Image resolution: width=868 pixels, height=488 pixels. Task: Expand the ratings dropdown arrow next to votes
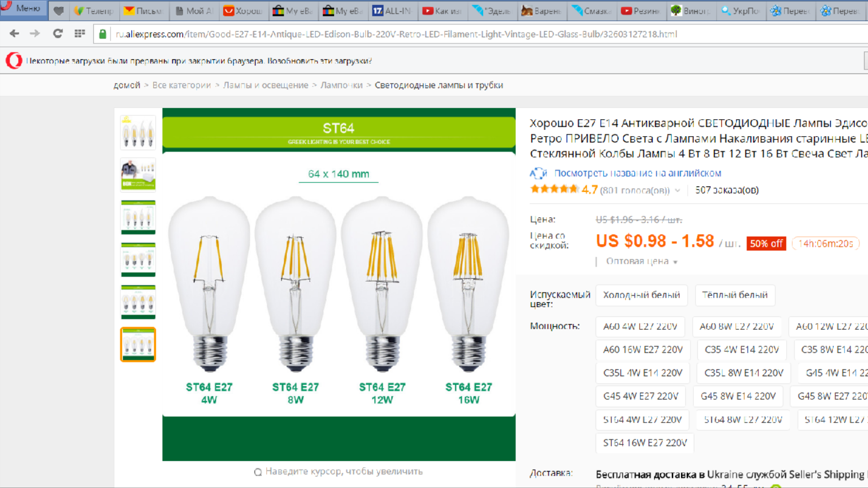tap(678, 191)
